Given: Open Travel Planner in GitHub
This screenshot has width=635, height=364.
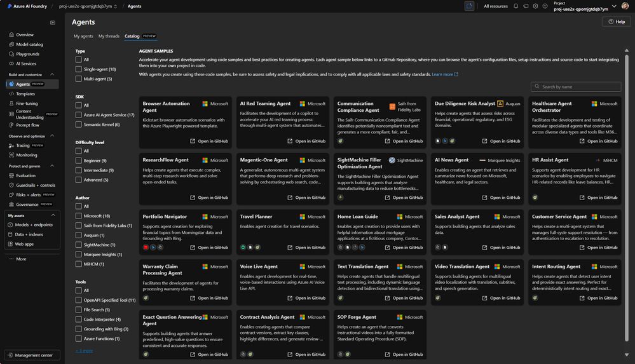Looking at the screenshot, I should tap(306, 247).
